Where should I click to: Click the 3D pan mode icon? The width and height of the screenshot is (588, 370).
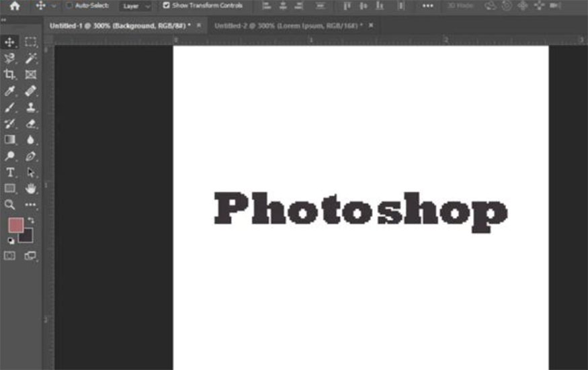click(523, 5)
